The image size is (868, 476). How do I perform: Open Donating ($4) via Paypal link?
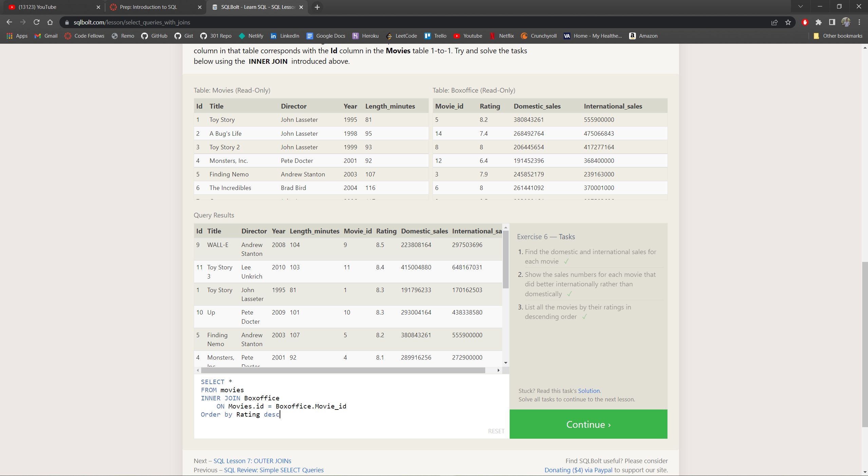pos(578,470)
